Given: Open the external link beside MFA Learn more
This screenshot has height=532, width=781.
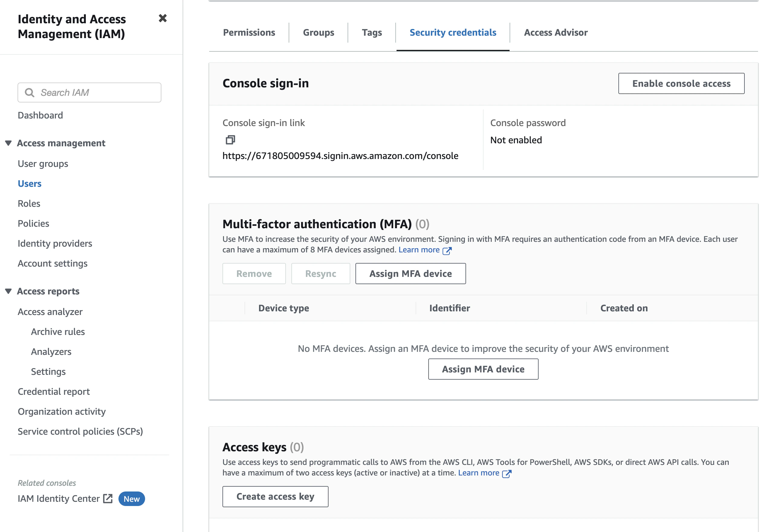Looking at the screenshot, I should click(447, 251).
